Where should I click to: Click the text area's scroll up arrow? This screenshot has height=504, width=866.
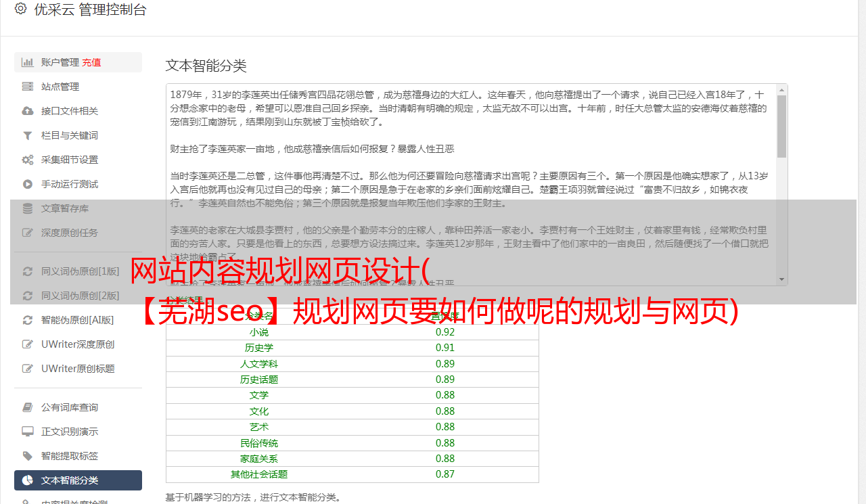781,90
